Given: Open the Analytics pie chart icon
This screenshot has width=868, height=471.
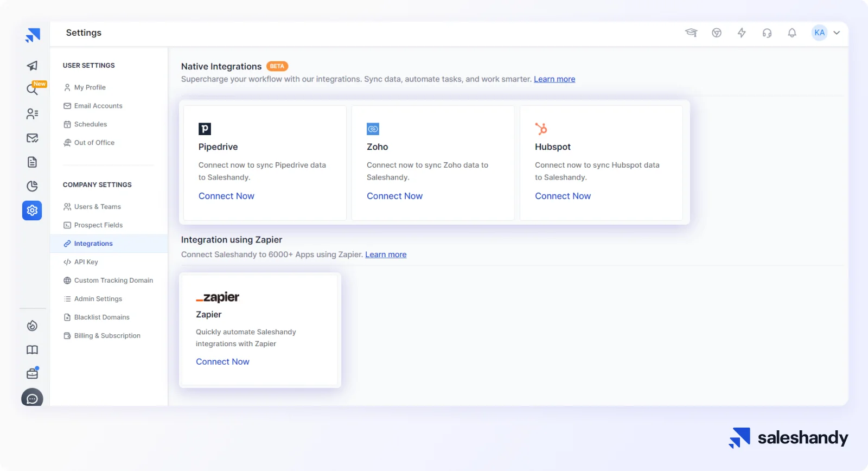Looking at the screenshot, I should 32,186.
